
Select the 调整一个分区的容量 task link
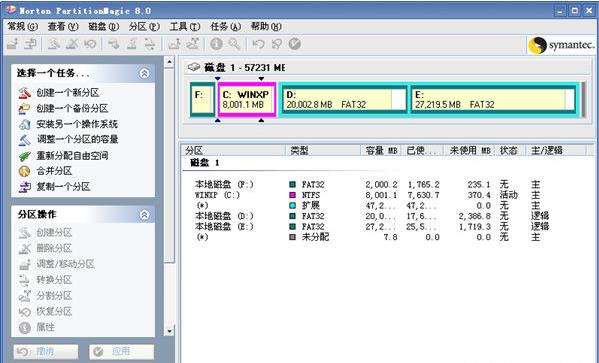tap(77, 139)
